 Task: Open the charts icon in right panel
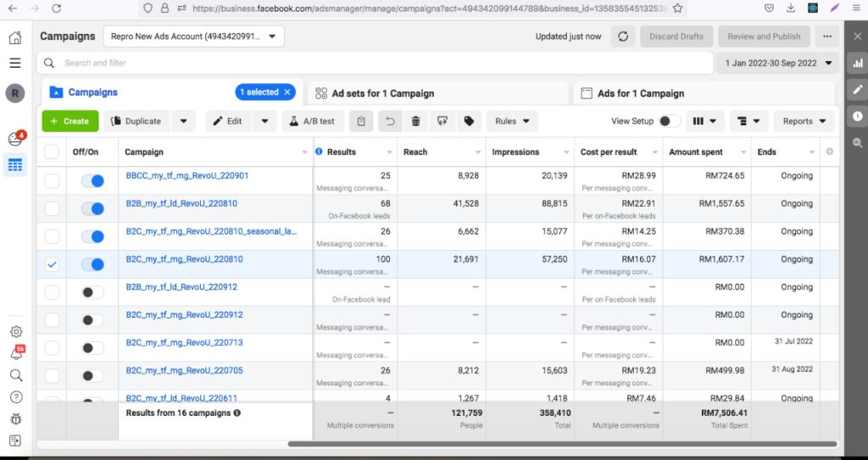coord(858,63)
